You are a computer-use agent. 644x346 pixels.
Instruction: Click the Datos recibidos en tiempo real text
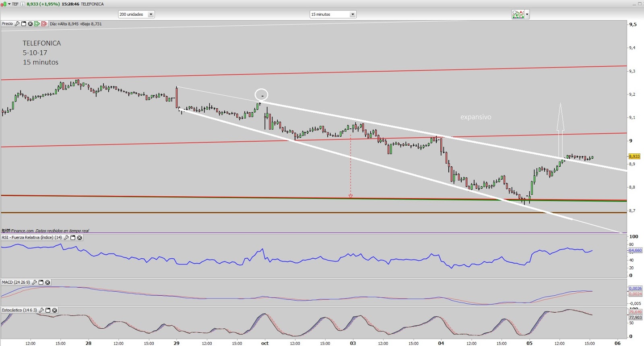(62, 231)
